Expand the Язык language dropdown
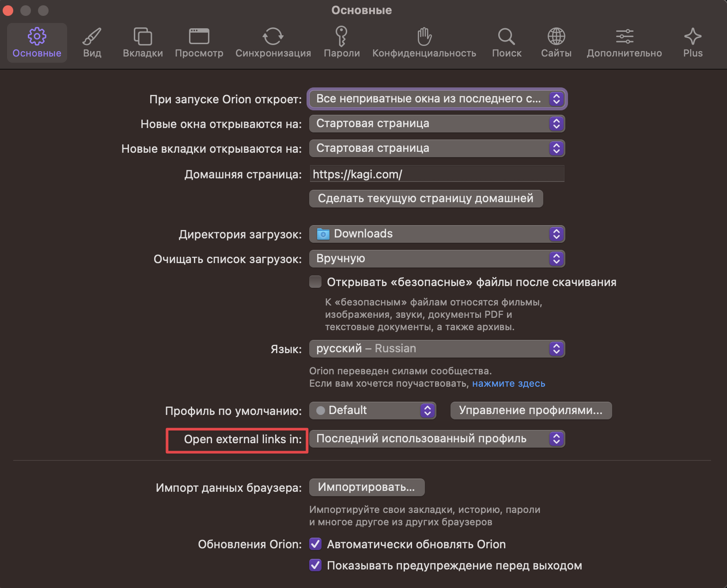 point(437,349)
